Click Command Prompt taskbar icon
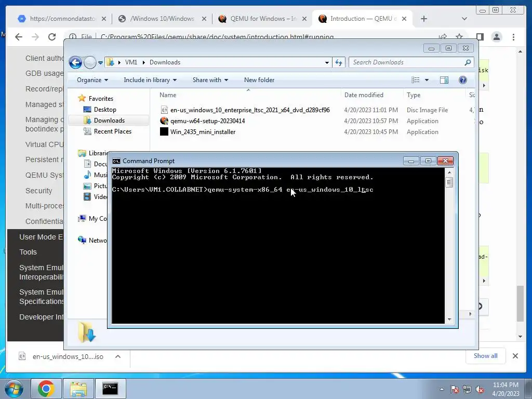Image resolution: width=532 pixels, height=399 pixels. 110,389
